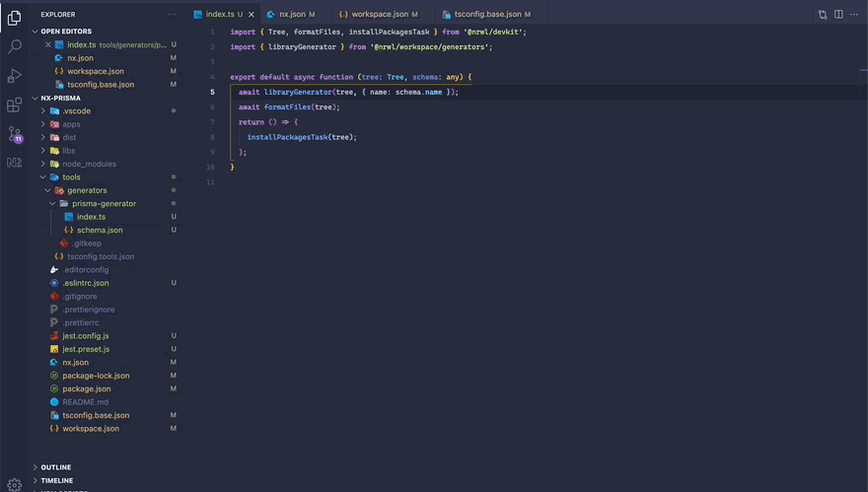Screen dimensions: 868x492
Task: Open the .editorconfig file
Action: [x=85, y=270]
